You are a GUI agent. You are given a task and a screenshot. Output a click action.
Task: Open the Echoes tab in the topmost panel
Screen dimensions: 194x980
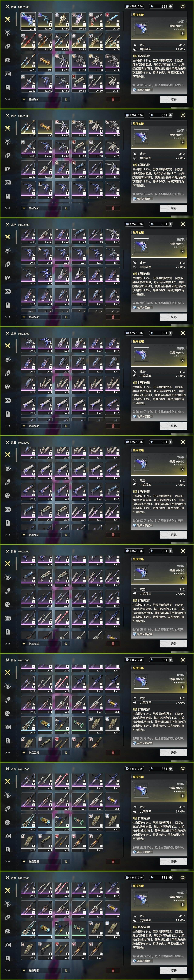click(8, 33)
